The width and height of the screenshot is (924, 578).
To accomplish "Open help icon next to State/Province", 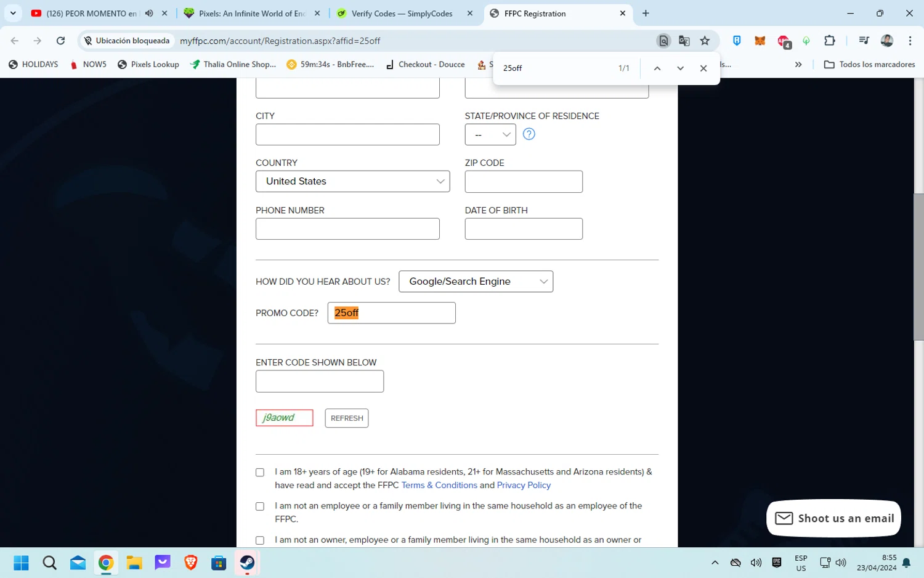I will click(x=529, y=134).
